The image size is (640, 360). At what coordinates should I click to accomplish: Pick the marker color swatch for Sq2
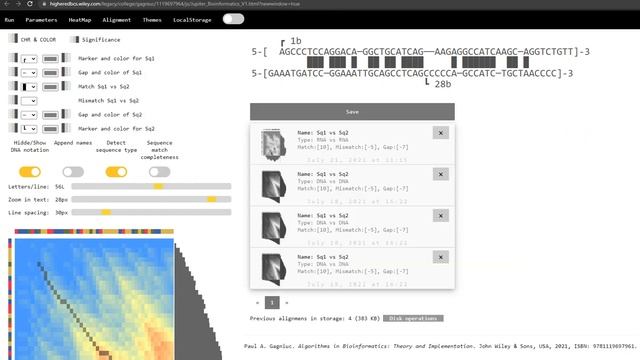[x=50, y=129]
